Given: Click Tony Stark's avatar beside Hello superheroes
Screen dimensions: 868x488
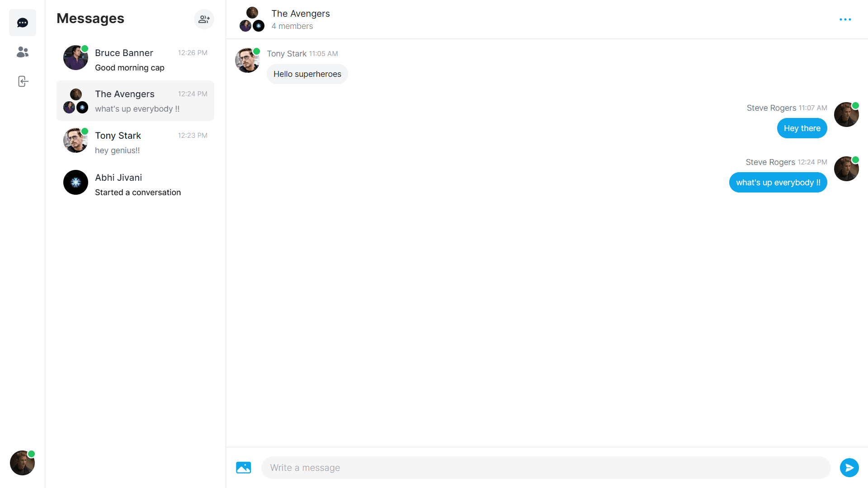Looking at the screenshot, I should click(x=247, y=60).
